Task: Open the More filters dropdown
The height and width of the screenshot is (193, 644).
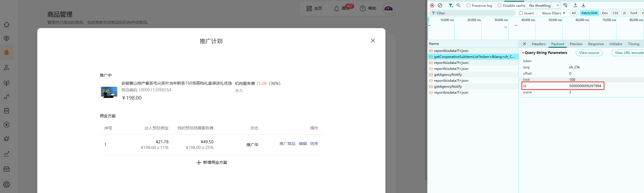Action: coord(554,13)
